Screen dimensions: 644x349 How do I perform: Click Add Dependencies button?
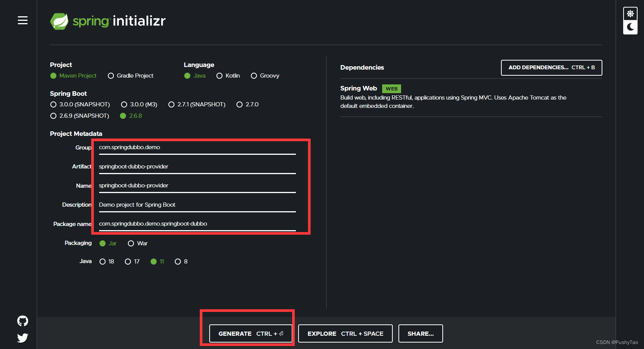(551, 68)
